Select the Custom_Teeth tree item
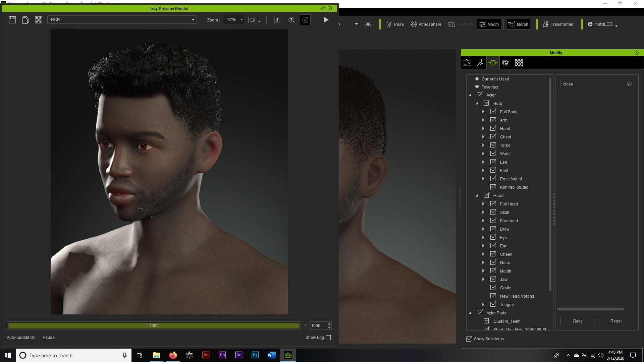This screenshot has height=362, width=644. point(507,321)
